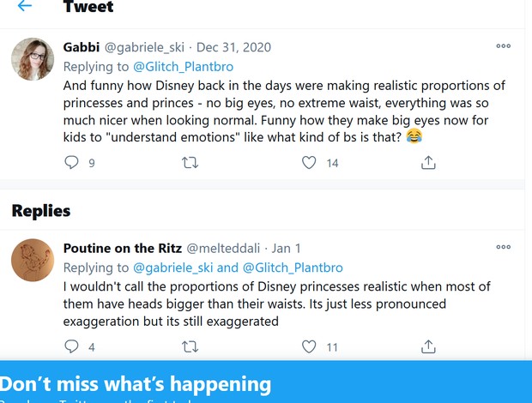
Task: Open the Jan 1 reply timestamp
Action: 286,248
